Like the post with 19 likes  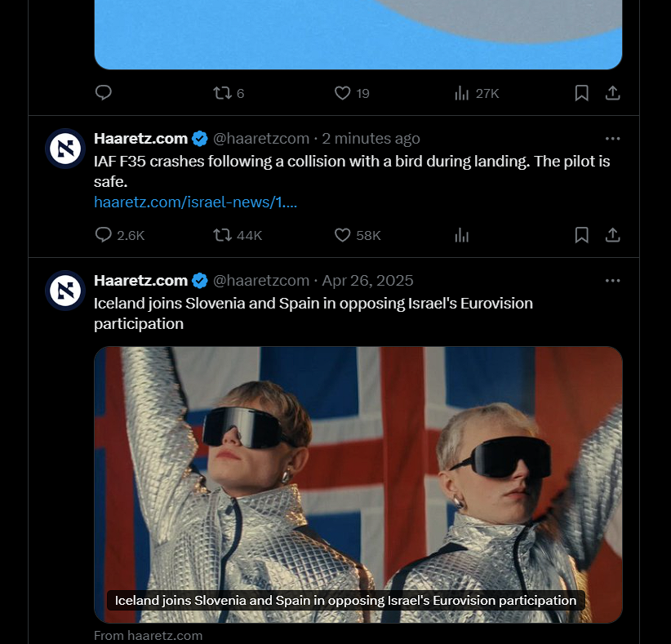coord(351,93)
